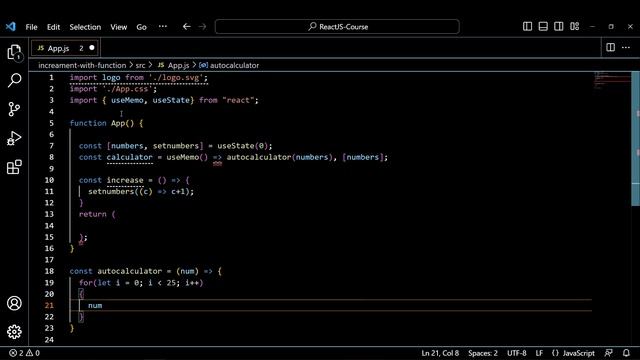
Task: Close the unsaved App.js tab dot
Action: click(x=92, y=48)
